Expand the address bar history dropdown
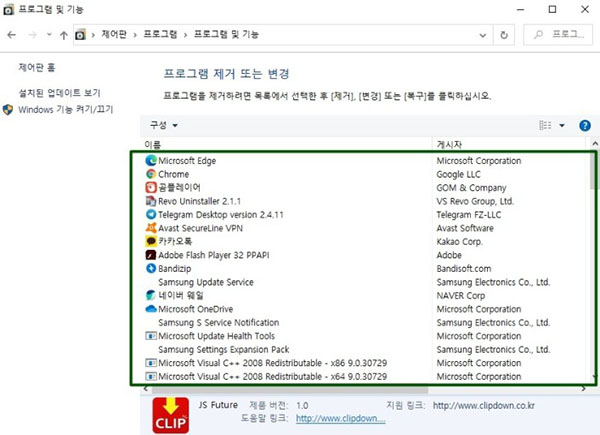Viewport: 600px width, 435px height. [483, 35]
